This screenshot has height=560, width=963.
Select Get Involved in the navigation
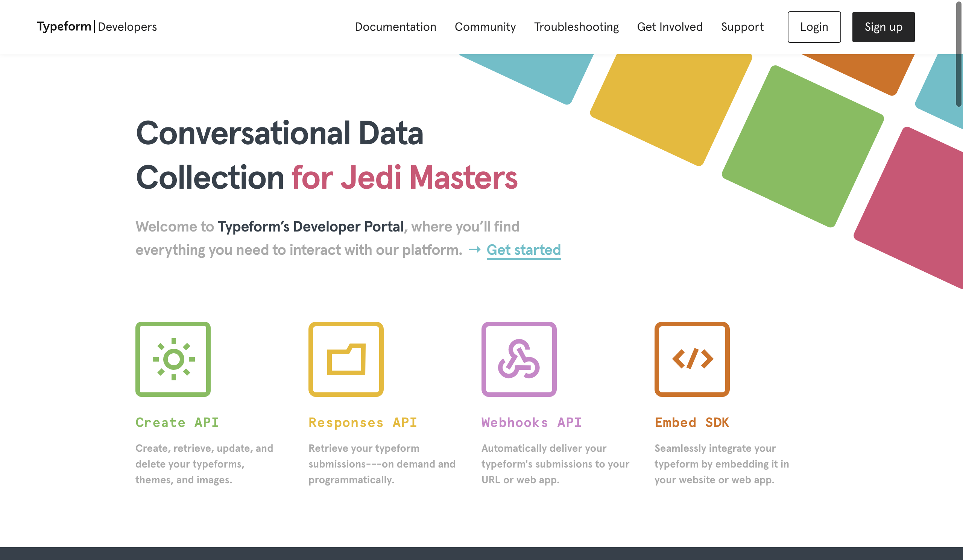click(670, 27)
